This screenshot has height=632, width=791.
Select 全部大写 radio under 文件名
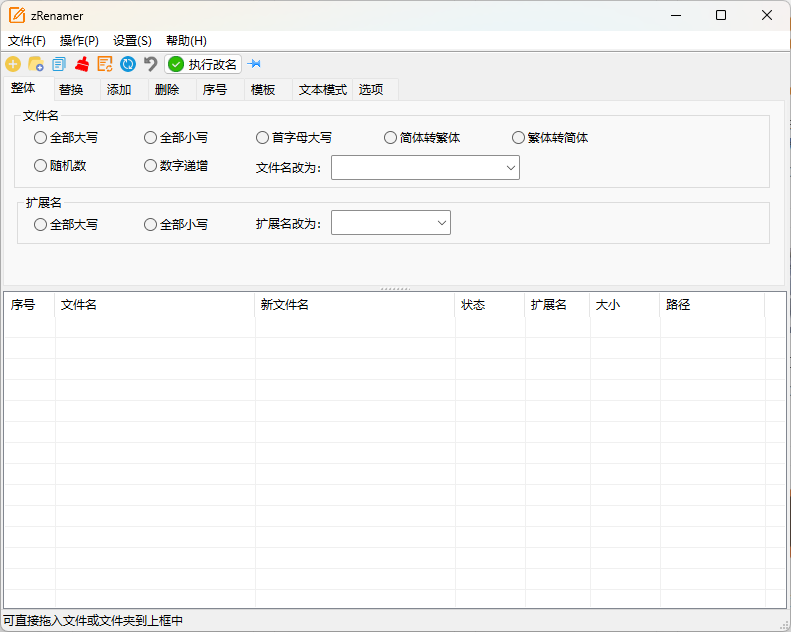tap(41, 138)
